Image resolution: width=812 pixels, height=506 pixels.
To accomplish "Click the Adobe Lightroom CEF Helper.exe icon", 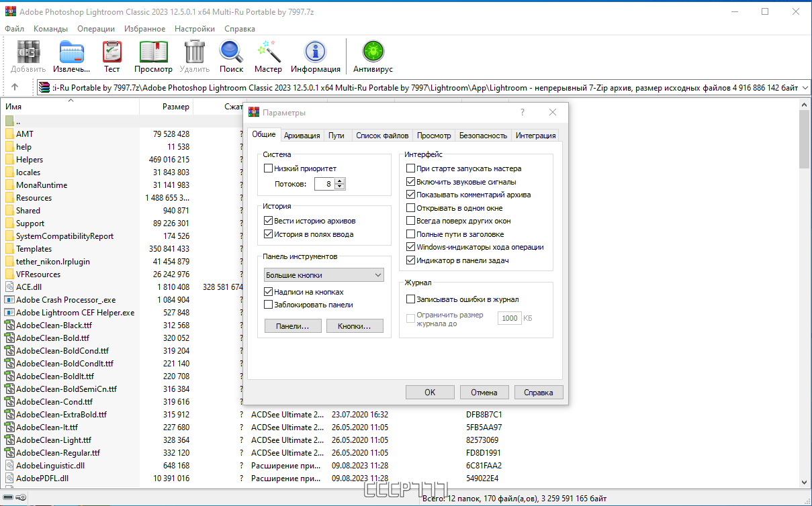I will pyautogui.click(x=9, y=312).
